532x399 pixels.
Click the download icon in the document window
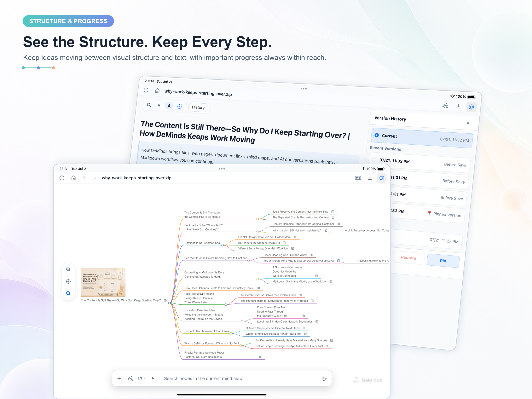458,106
